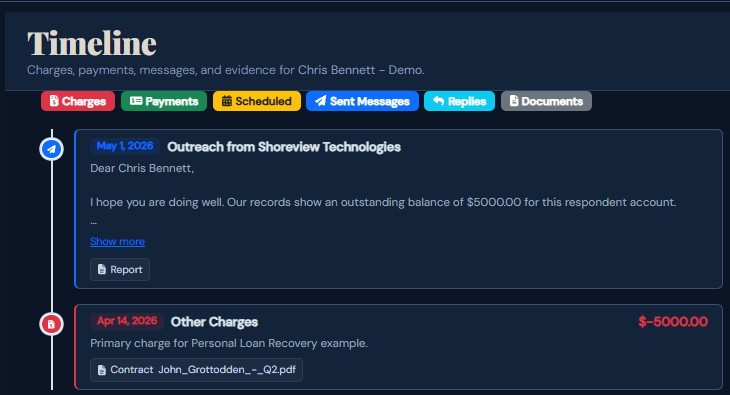This screenshot has width=730, height=395.
Task: Toggle the Charges filter
Action: (x=78, y=101)
